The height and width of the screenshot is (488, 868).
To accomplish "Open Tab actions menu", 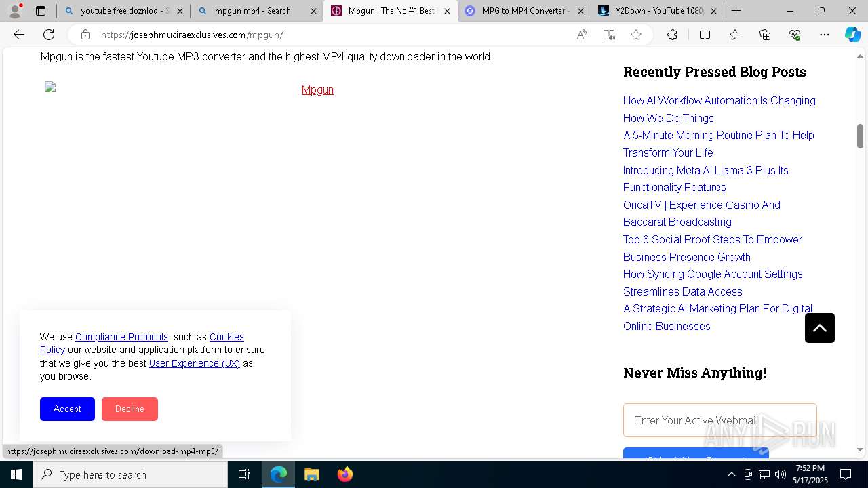I will pyautogui.click(x=41, y=11).
